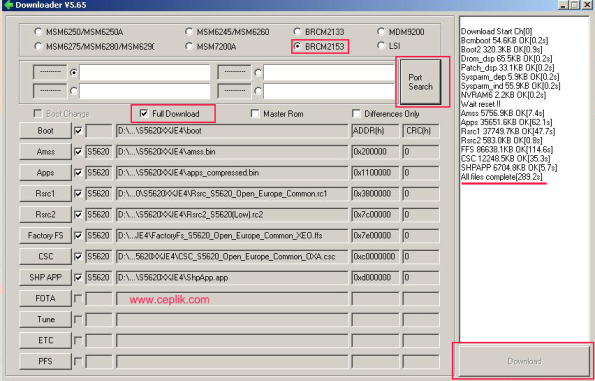This screenshot has width=595, height=381.
Task: Enable the Master Rom checkbox
Action: point(255,113)
